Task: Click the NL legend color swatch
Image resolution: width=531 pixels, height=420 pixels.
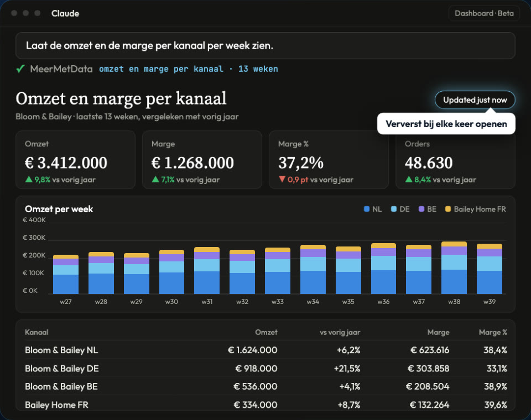Action: pyautogui.click(x=366, y=209)
